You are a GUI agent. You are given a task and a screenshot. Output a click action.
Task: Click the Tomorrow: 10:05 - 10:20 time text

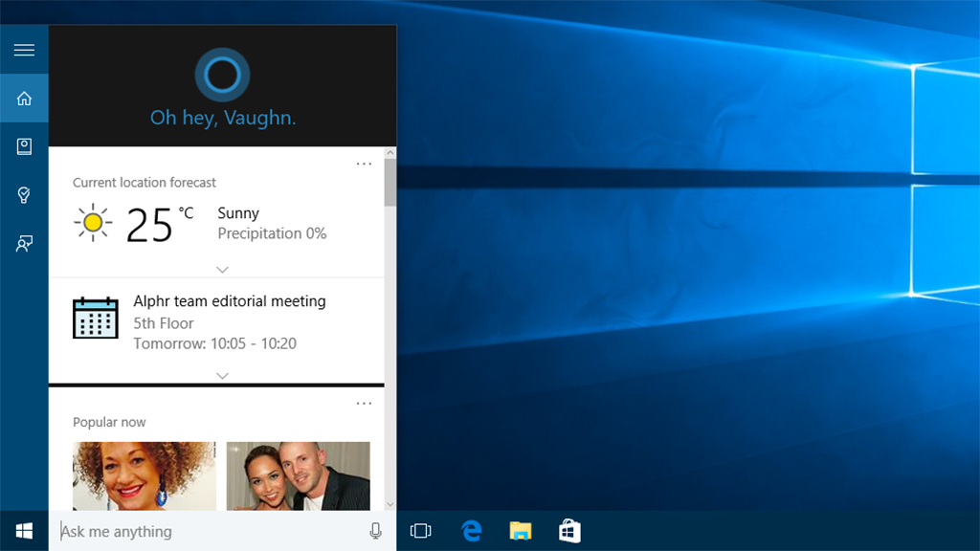215,343
